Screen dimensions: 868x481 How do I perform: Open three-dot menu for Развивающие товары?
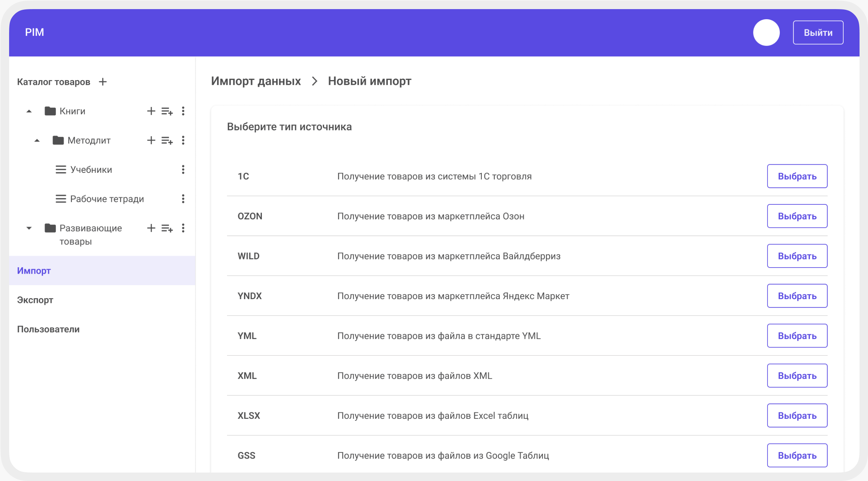(x=183, y=228)
